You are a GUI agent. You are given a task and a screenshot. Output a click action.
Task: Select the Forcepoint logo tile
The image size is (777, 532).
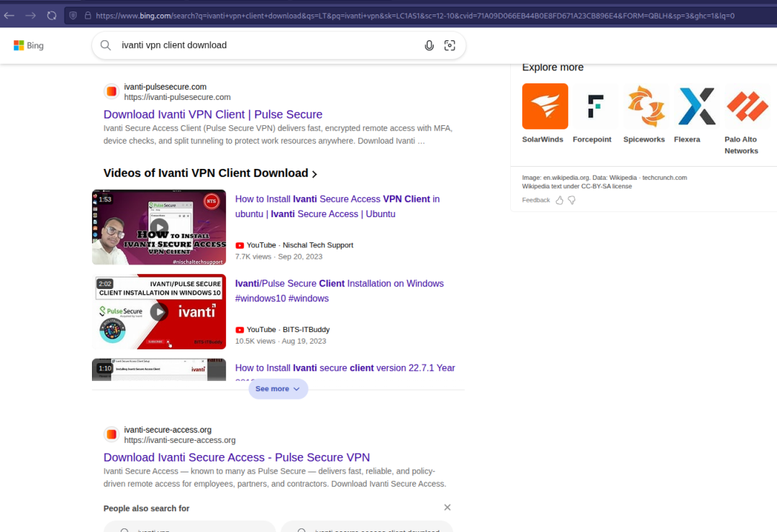595,106
